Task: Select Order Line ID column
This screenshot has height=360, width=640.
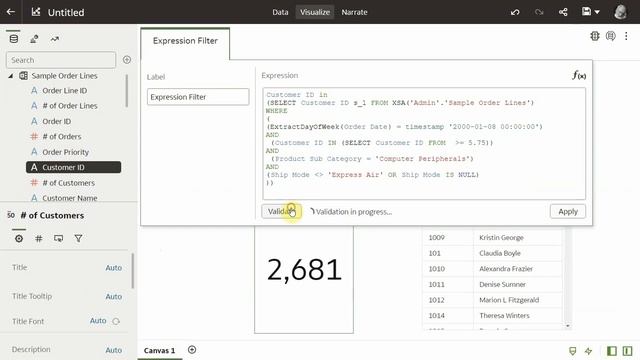Action: [x=64, y=91]
